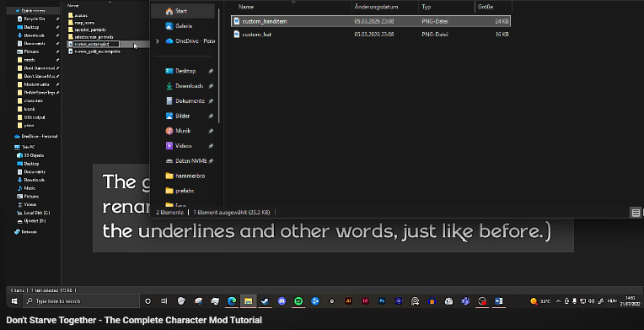Open Galerie in the front Explorer sidebar

pos(183,26)
